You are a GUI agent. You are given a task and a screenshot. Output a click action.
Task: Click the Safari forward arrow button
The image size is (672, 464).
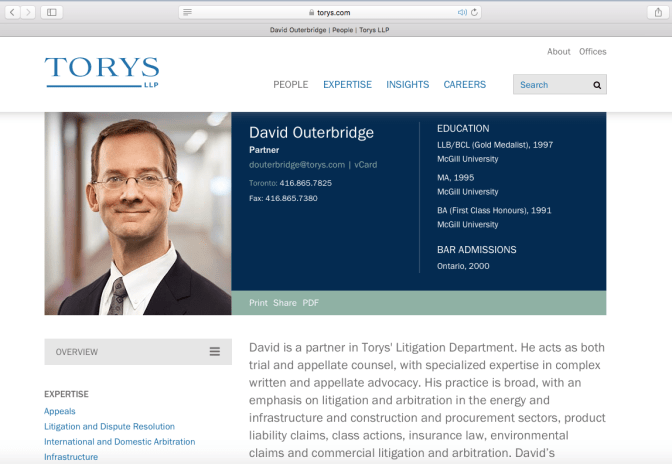point(28,12)
